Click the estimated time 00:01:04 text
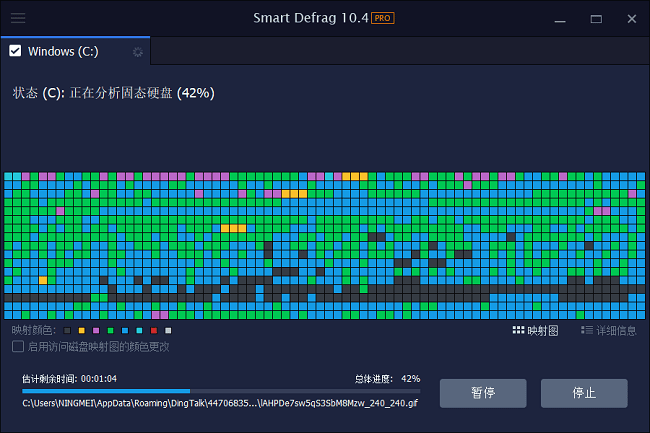This screenshot has width=650, height=433. click(99, 379)
